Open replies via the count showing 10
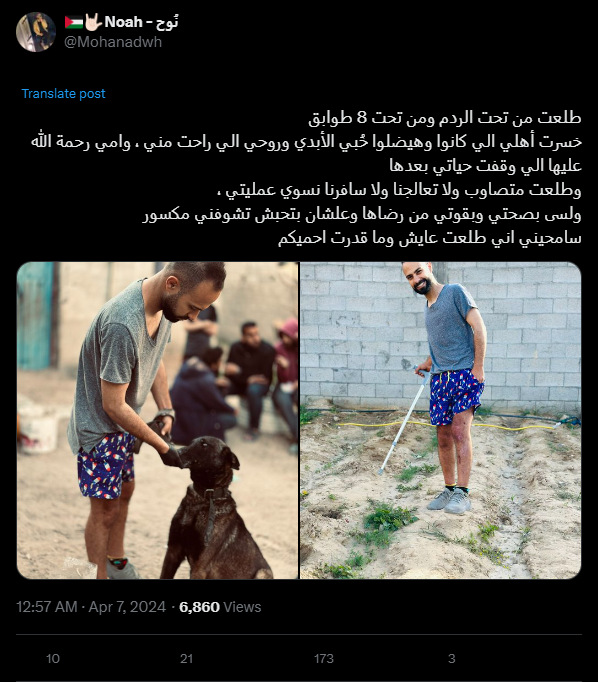This screenshot has height=682, width=598. click(53, 659)
